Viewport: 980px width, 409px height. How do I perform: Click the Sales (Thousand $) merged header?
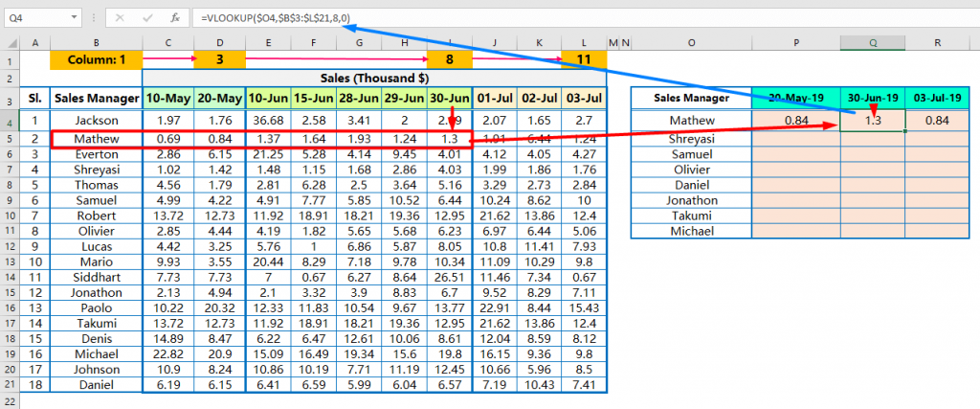pyautogui.click(x=374, y=79)
